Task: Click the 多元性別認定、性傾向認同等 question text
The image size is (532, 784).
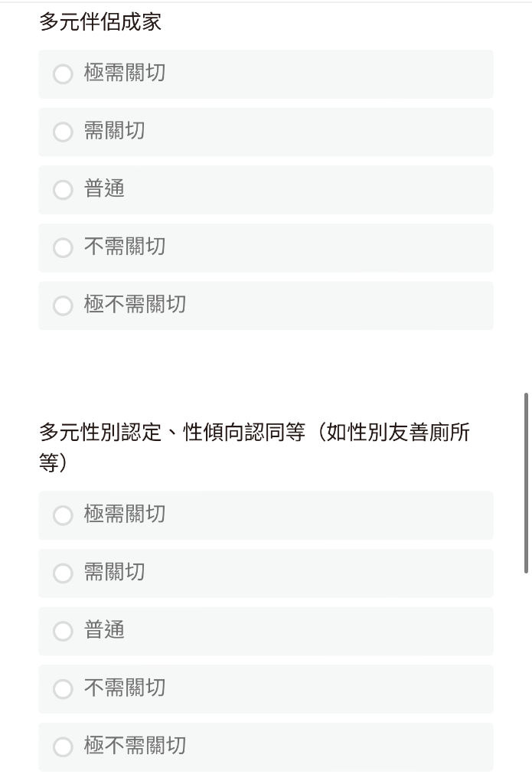Action: point(254,447)
